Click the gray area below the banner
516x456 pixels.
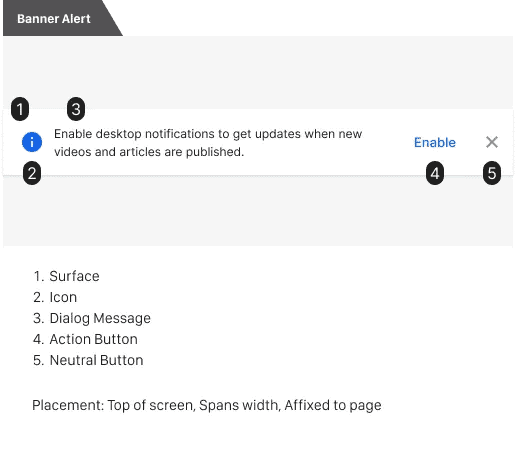(258, 211)
